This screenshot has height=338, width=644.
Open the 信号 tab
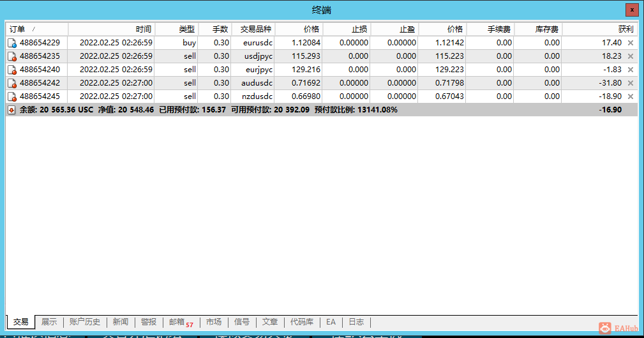point(241,322)
